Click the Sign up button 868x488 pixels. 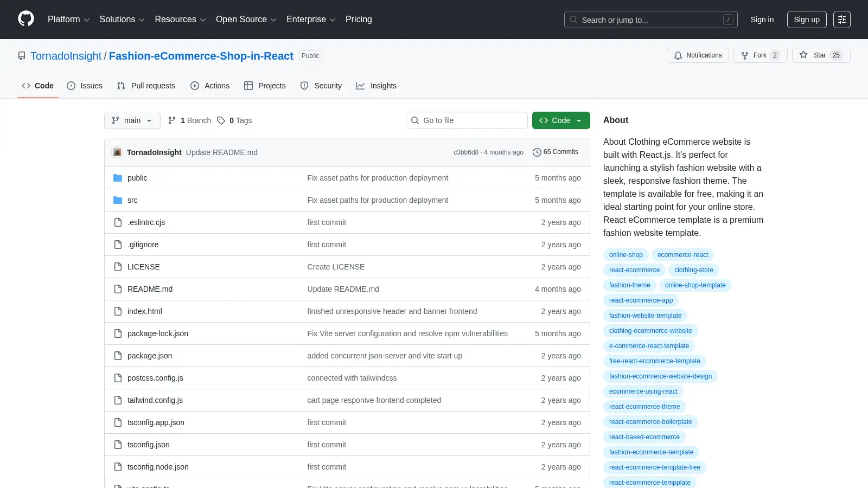click(807, 20)
